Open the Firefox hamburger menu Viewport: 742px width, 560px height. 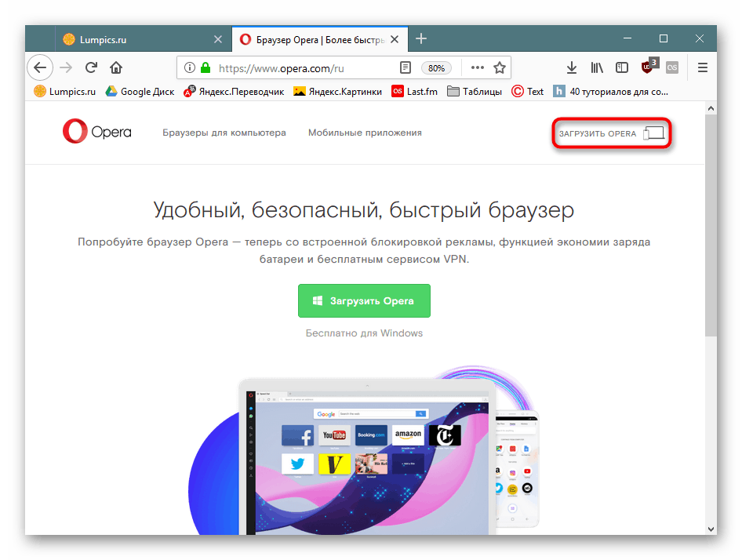pos(703,67)
